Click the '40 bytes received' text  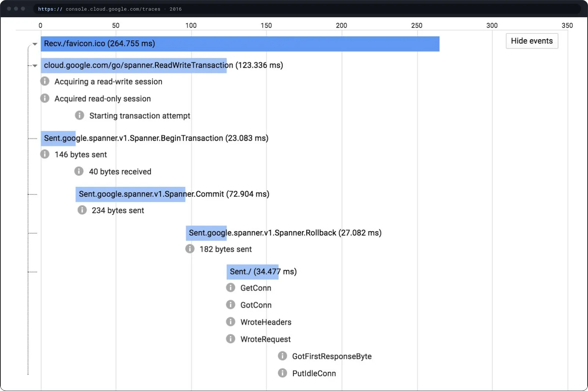coord(120,172)
